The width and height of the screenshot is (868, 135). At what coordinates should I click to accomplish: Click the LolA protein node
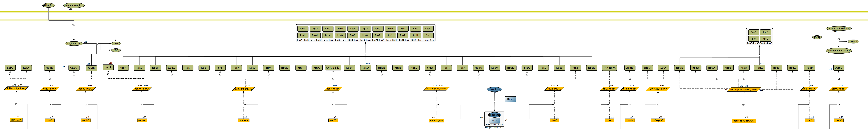pyautogui.click(x=10, y=68)
